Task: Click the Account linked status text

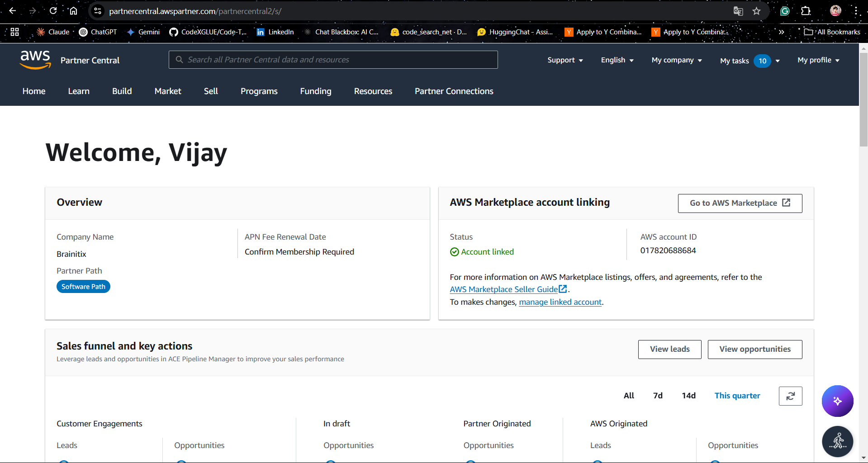Action: click(487, 252)
